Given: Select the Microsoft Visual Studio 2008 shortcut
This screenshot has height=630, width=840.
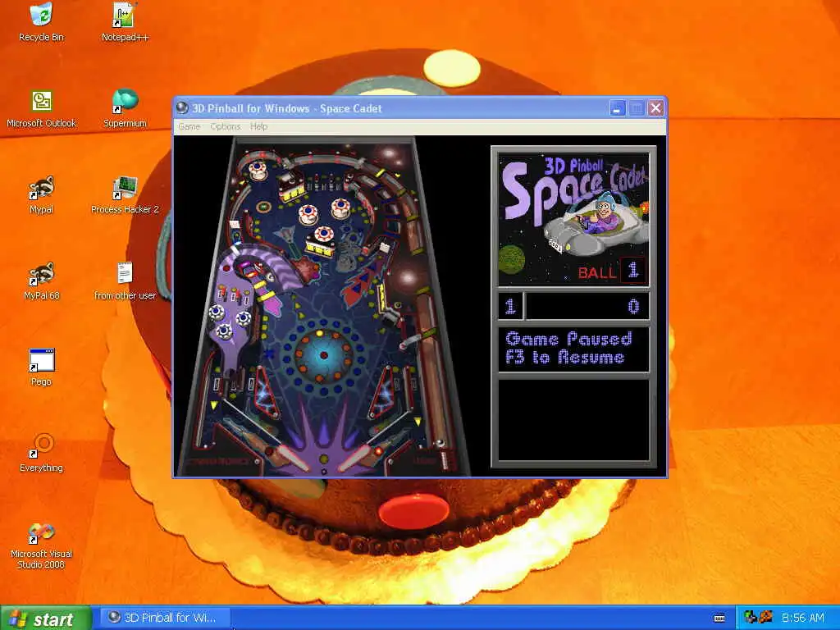Looking at the screenshot, I should (x=41, y=546).
